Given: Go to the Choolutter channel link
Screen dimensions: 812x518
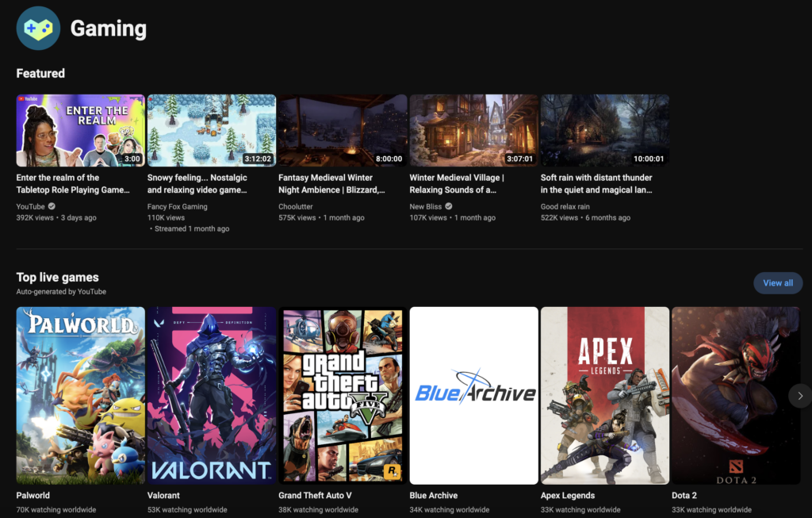Looking at the screenshot, I should pos(296,207).
